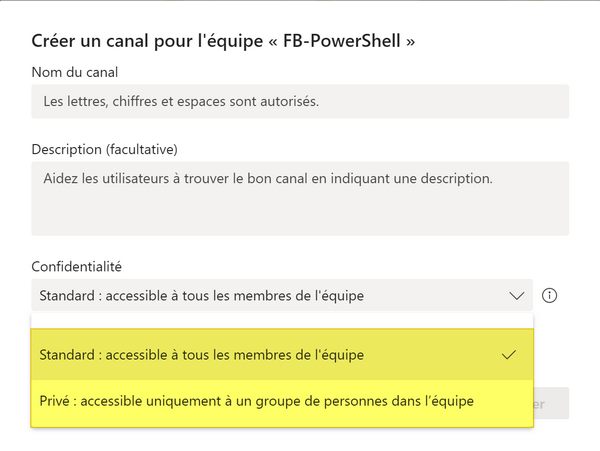This screenshot has height=451, width=600.
Task: Click the empty lower area of the description box
Action: [300, 217]
